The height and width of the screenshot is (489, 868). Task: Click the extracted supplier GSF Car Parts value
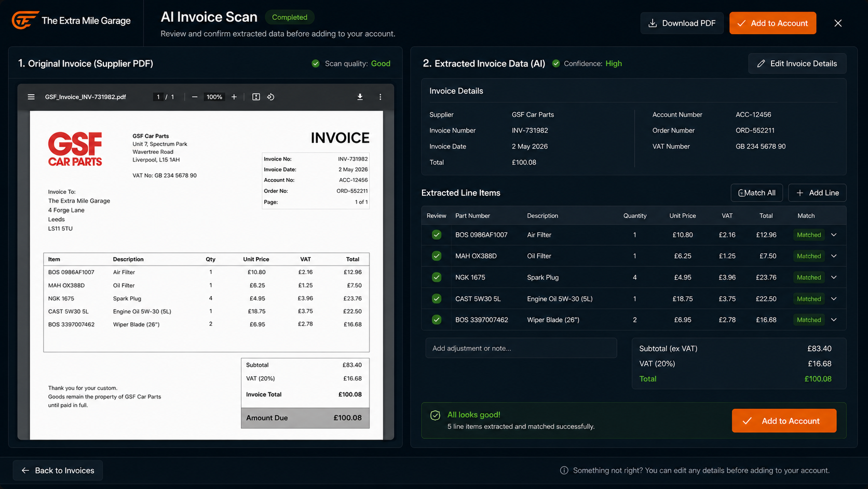pyautogui.click(x=533, y=115)
